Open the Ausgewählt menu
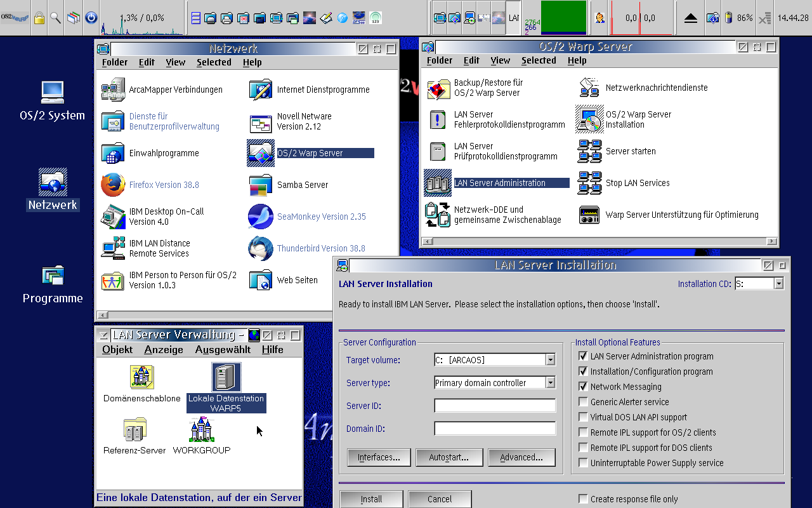The height and width of the screenshot is (508, 812). [x=223, y=350]
